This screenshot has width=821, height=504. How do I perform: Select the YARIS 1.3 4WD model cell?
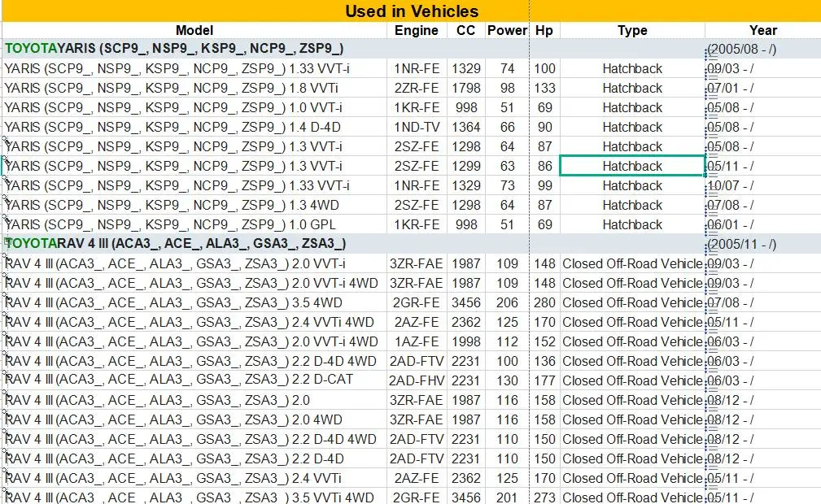pos(194,205)
